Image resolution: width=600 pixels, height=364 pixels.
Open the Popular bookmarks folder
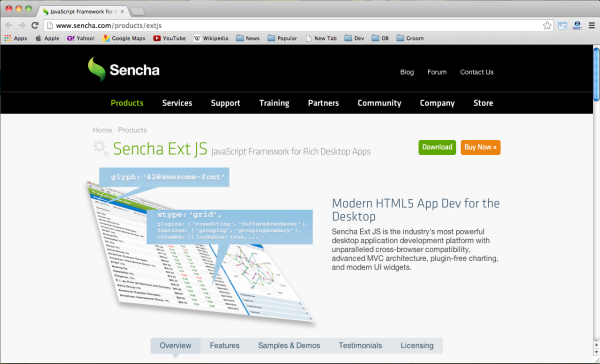click(x=282, y=38)
